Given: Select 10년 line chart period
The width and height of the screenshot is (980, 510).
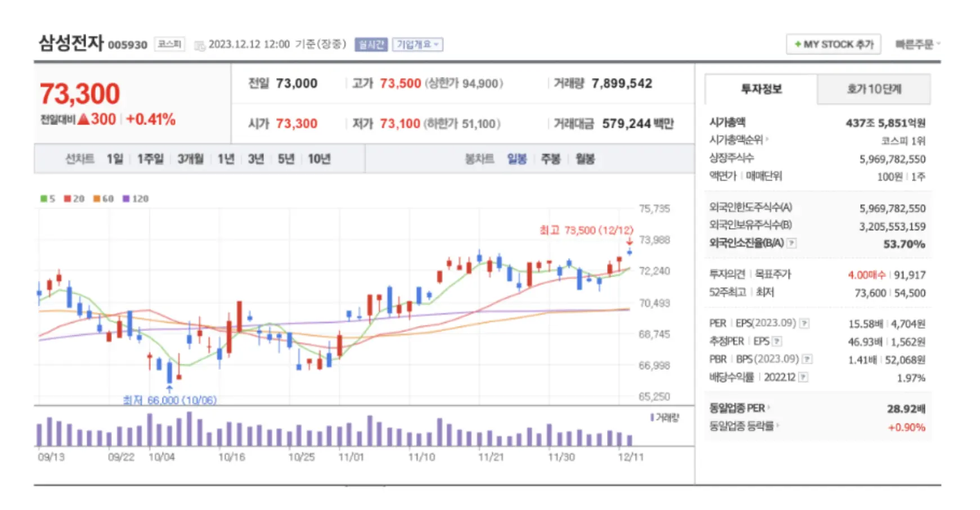Looking at the screenshot, I should [x=319, y=159].
